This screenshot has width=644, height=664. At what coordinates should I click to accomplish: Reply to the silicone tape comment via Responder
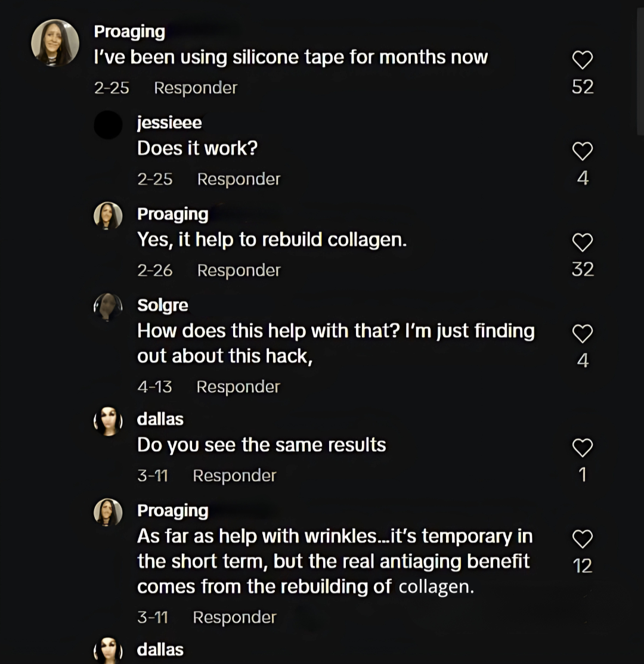[x=196, y=88]
